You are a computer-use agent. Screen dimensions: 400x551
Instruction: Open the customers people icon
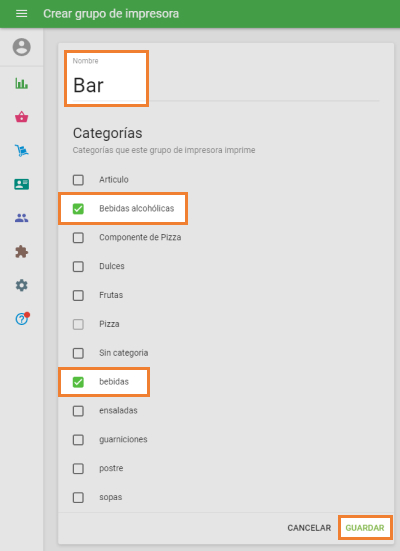pyautogui.click(x=21, y=218)
